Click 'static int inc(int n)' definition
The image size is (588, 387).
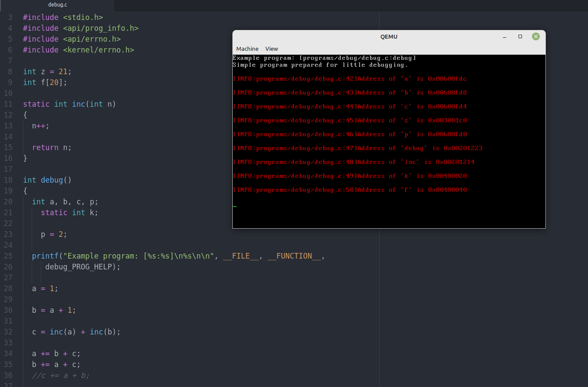[x=69, y=104]
